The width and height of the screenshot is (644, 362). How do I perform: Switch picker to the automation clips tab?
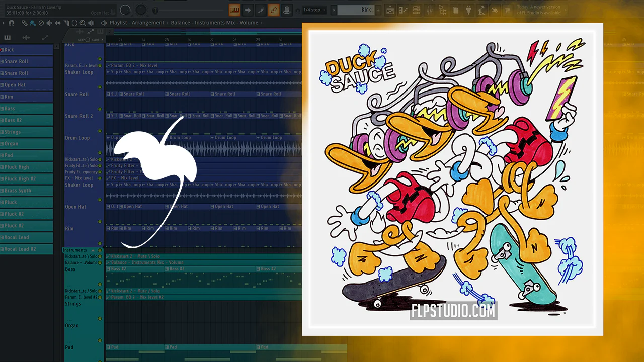(45, 38)
